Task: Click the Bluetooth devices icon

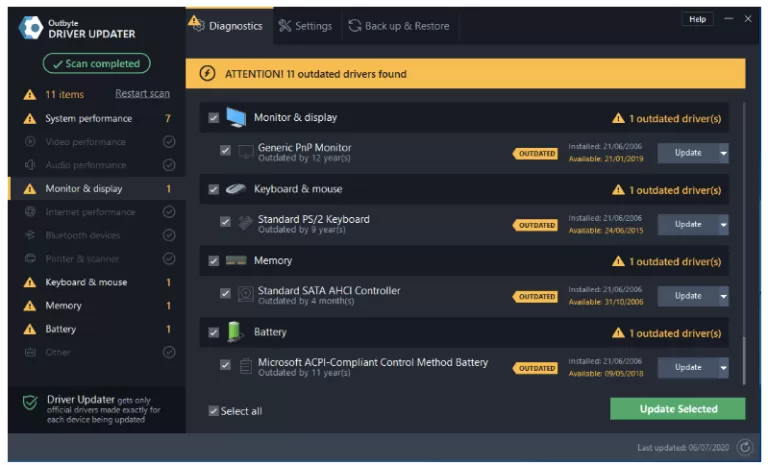Action: pos(30,236)
